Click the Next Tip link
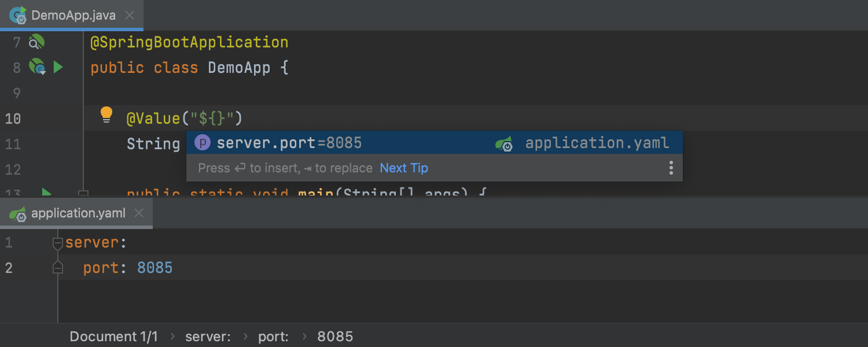 click(x=404, y=168)
